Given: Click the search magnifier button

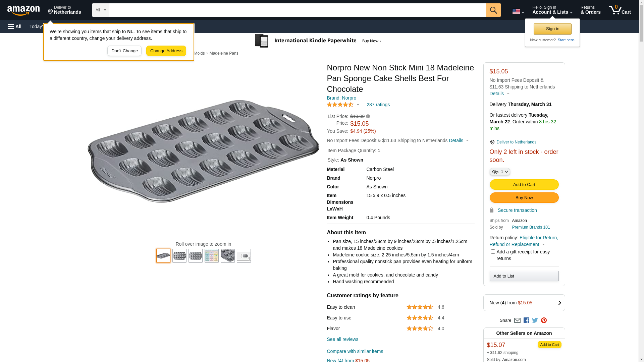Looking at the screenshot, I should (x=493, y=10).
